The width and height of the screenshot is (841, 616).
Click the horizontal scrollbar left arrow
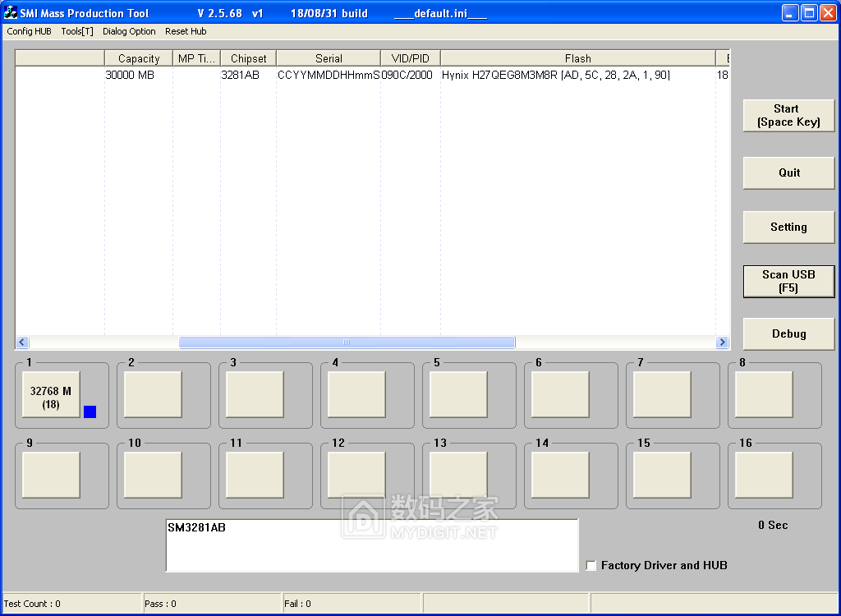(x=22, y=342)
